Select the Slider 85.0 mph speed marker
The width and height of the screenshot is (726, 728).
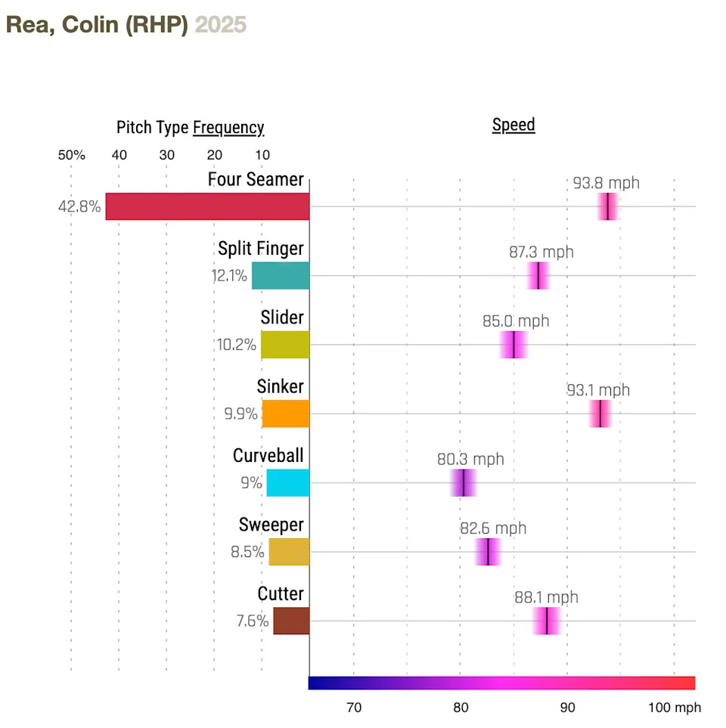[513, 345]
